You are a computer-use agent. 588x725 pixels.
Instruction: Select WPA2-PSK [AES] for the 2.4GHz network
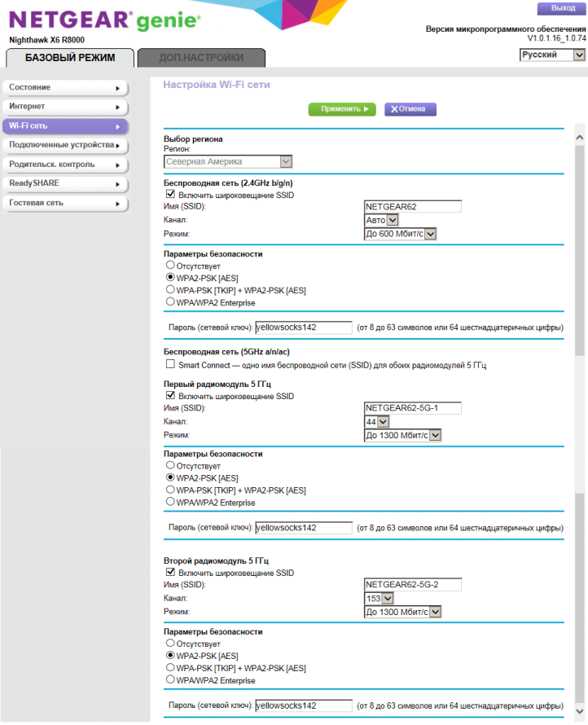[170, 277]
